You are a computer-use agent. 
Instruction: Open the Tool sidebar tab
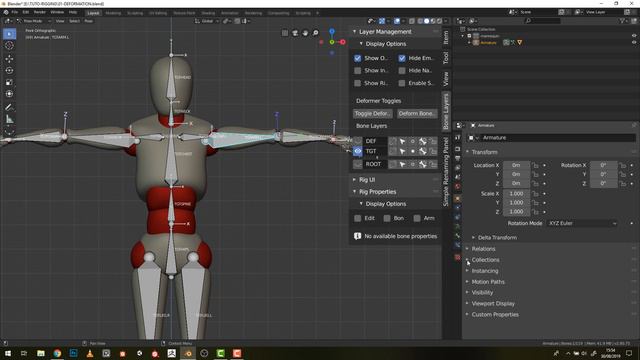click(x=446, y=58)
